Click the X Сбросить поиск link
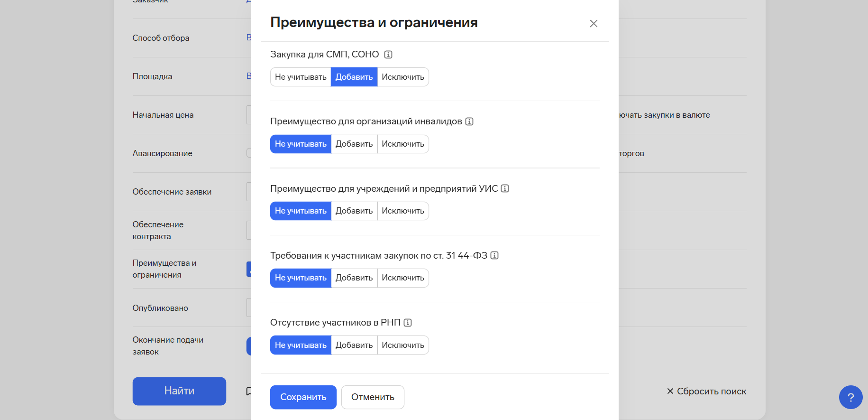The height and width of the screenshot is (420, 868). pos(706,391)
